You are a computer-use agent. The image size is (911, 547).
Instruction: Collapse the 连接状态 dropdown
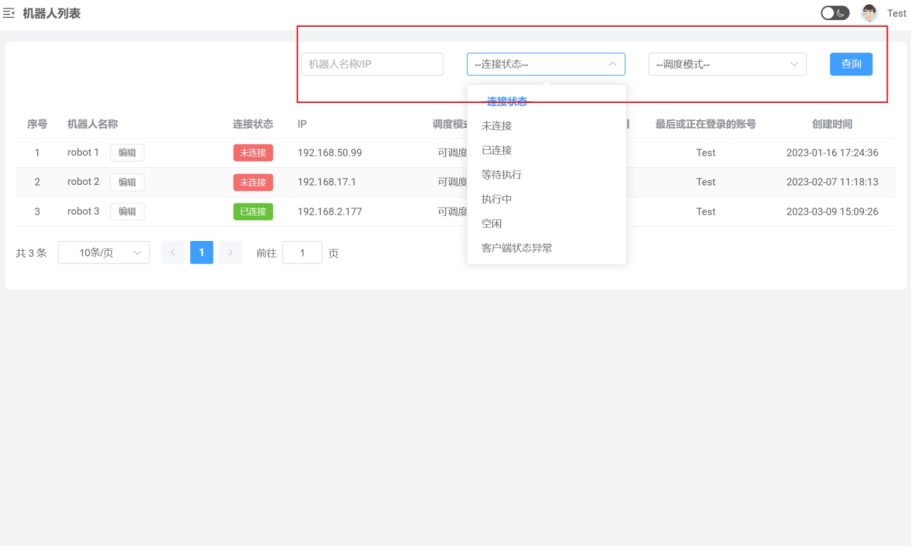[546, 64]
